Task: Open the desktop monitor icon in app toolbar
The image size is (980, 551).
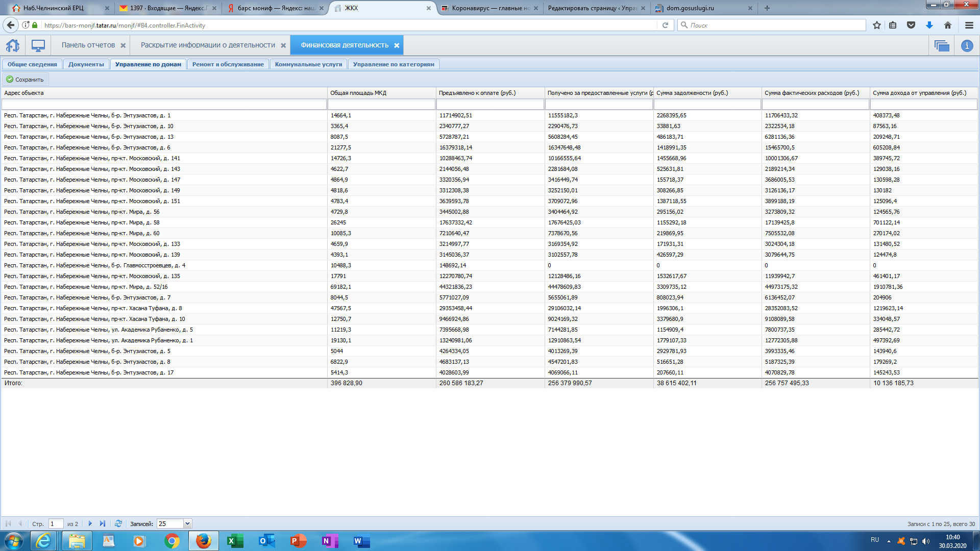Action: click(x=38, y=45)
